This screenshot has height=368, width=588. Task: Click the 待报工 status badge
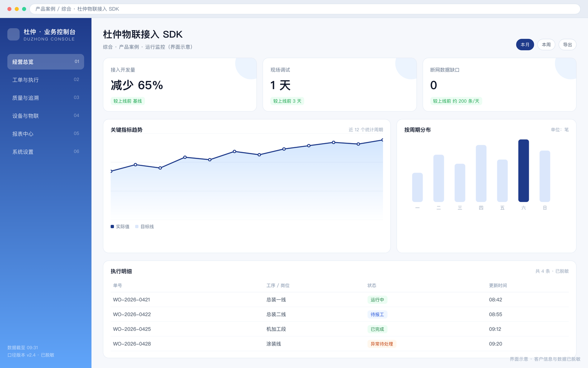[377, 314]
